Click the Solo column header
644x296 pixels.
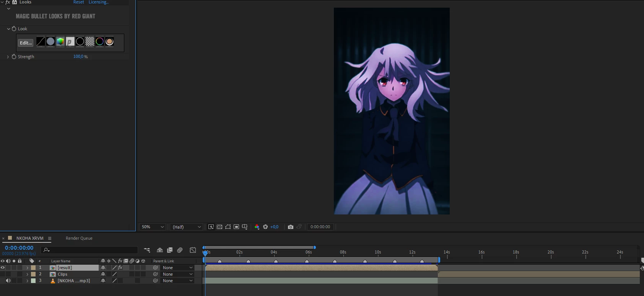[14, 261]
